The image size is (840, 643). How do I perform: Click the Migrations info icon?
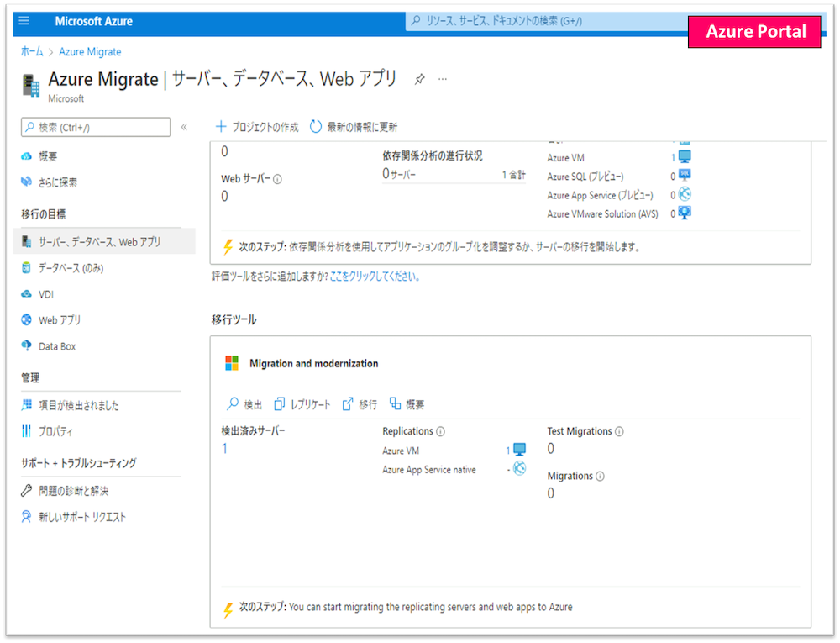600,477
